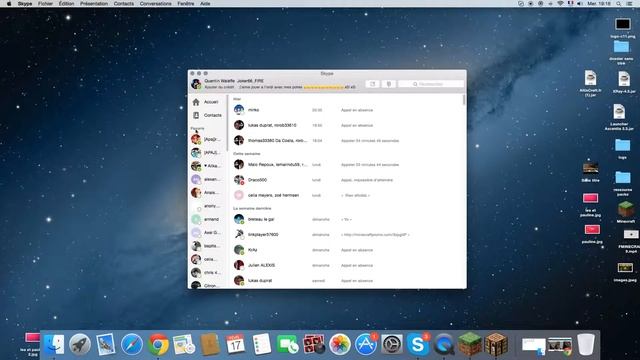Open the Édition menu
Screen dimensions: 640x360
(x=66, y=4)
